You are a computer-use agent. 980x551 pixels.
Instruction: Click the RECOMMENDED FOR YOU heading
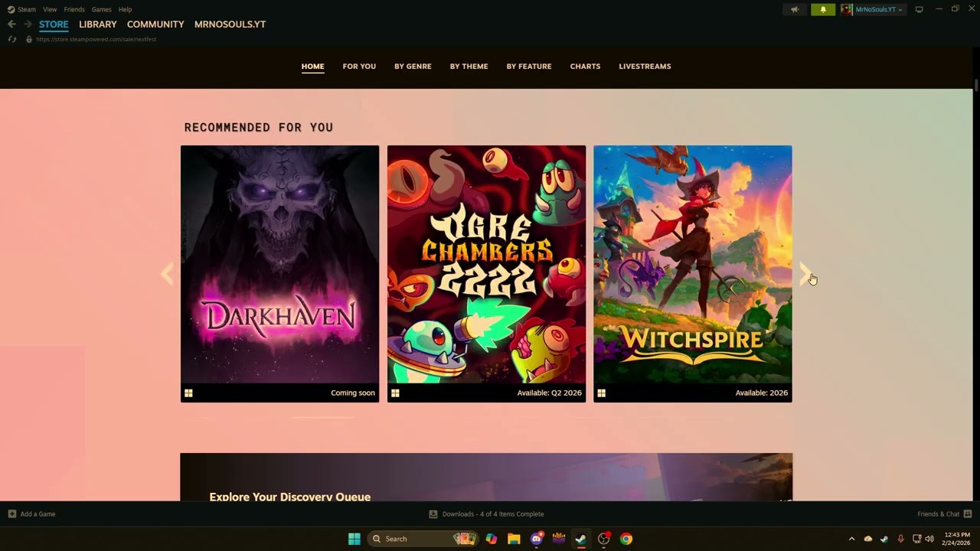click(259, 128)
